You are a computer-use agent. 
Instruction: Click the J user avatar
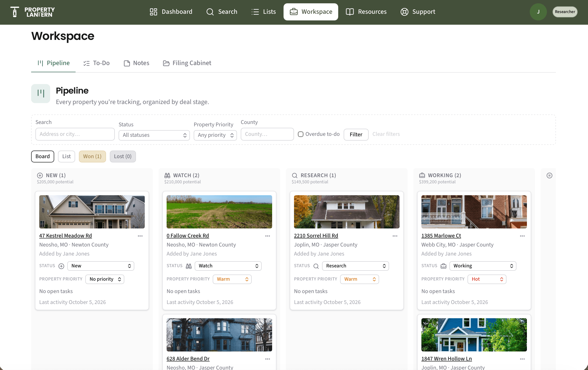pyautogui.click(x=538, y=12)
